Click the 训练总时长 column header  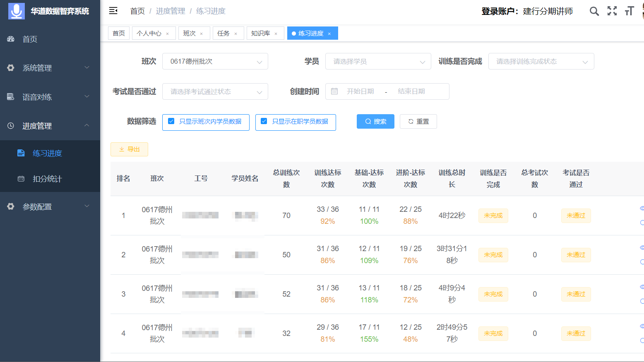452,179
